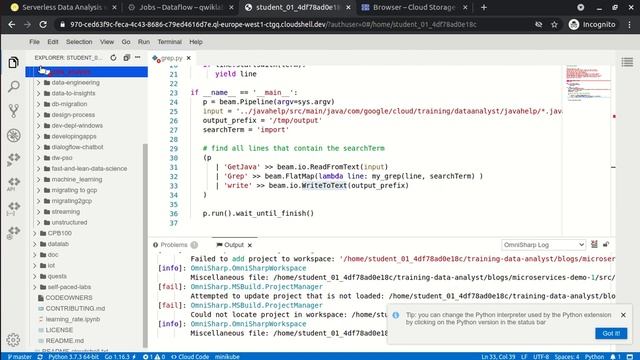Switch to Browser – Cloud Storage tab
The image size is (640, 360).
(414, 7)
